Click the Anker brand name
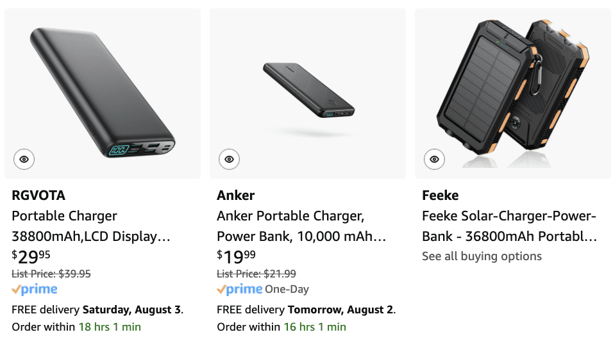 pos(236,195)
